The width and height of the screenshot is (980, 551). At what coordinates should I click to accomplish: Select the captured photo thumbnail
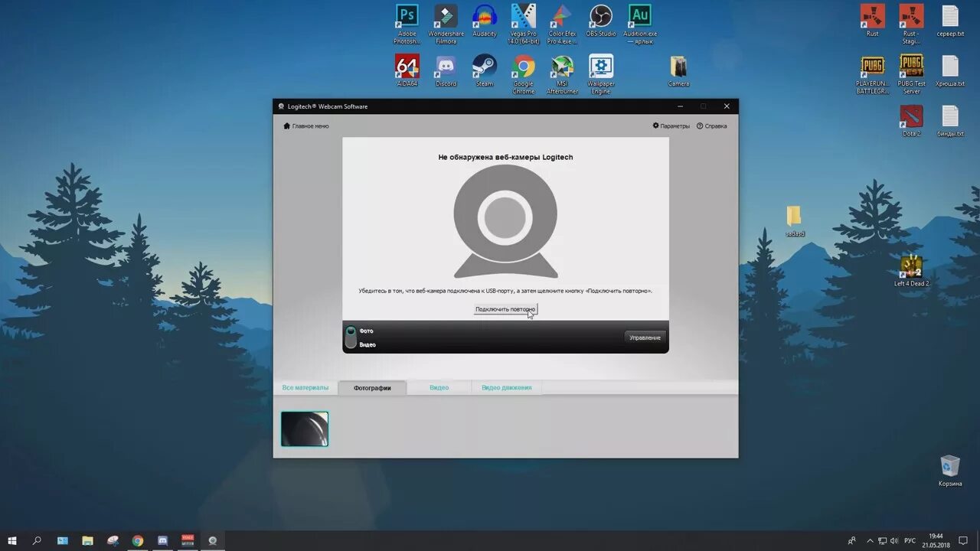304,429
